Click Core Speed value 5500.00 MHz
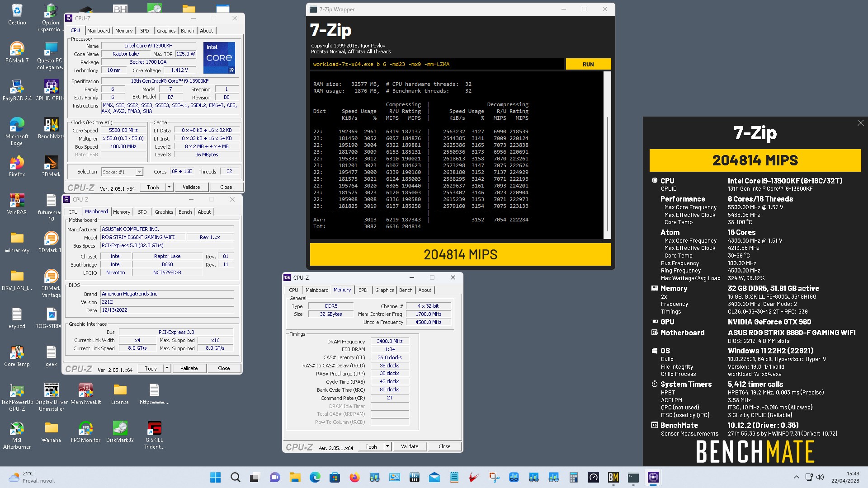 123,130
